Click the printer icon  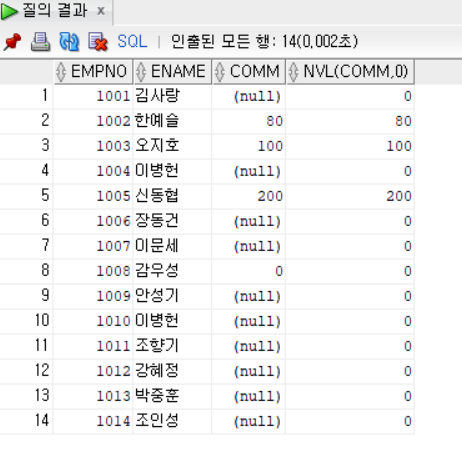(x=40, y=42)
